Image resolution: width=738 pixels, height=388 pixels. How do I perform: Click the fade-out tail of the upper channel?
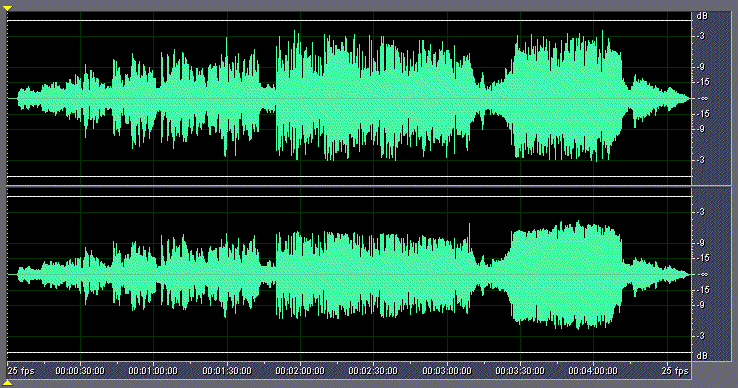point(659,98)
